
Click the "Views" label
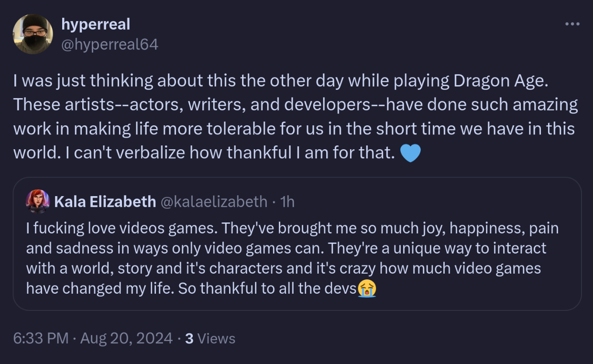point(216,339)
